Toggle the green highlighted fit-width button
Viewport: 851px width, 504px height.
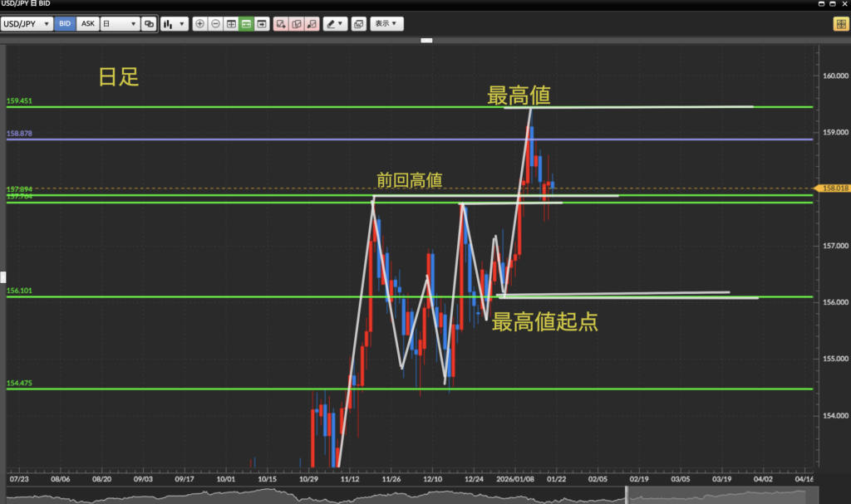[x=246, y=24]
